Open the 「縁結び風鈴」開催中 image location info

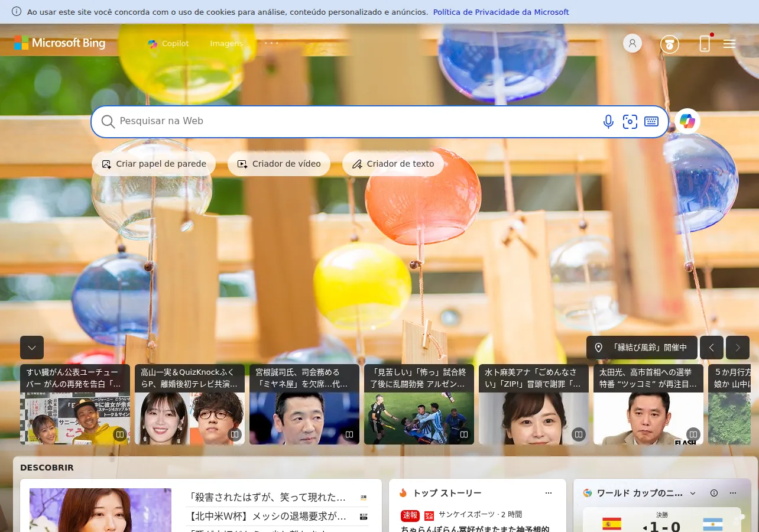(642, 348)
